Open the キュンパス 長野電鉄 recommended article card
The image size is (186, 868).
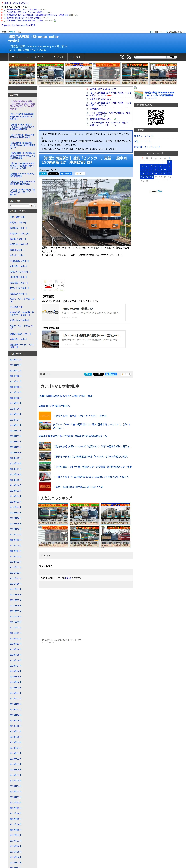[x=83, y=339]
